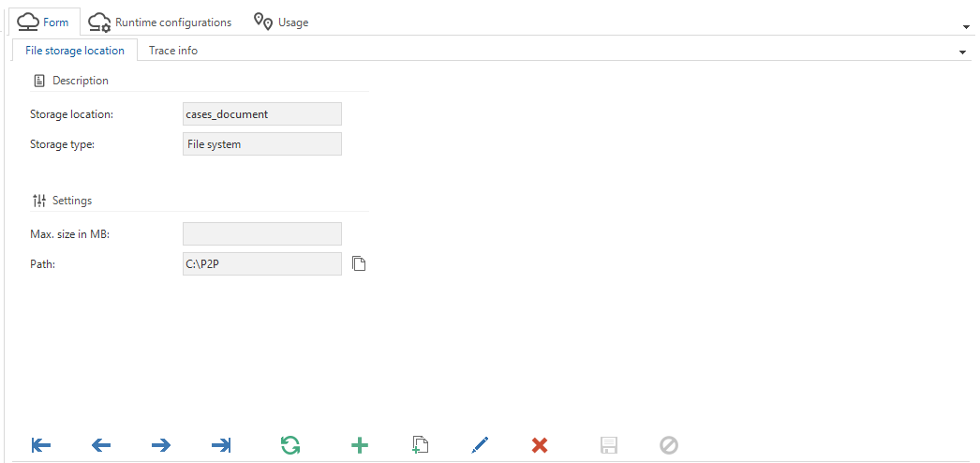The width and height of the screenshot is (980, 463).
Task: Delete the record with the red X
Action: (x=540, y=445)
